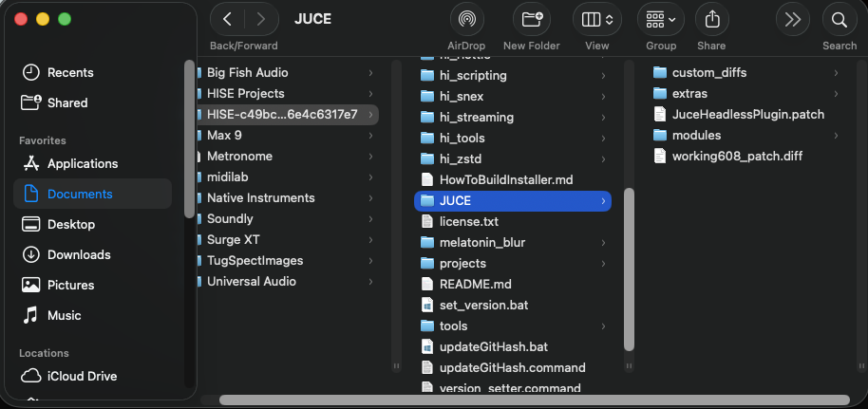
Task: Select the Soundly folder
Action: click(288, 218)
